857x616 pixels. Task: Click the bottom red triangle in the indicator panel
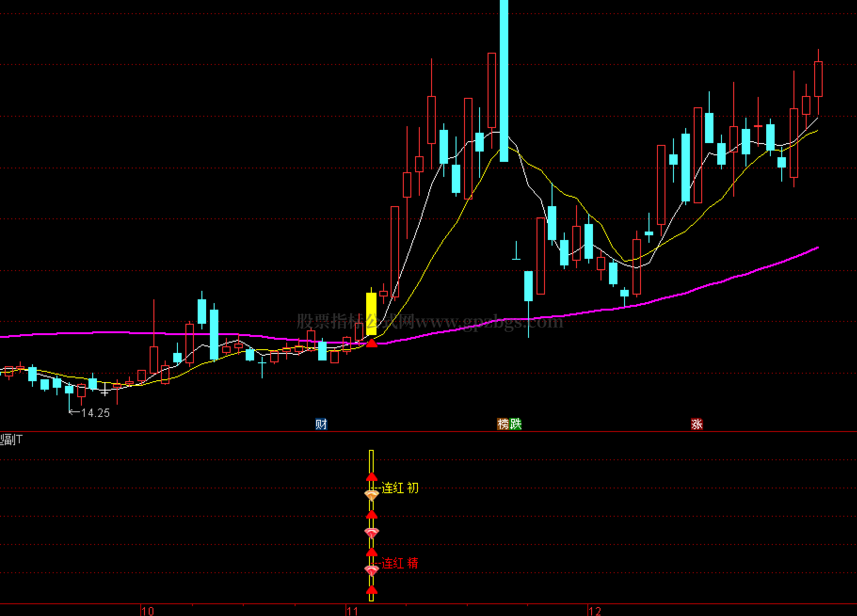(x=371, y=590)
